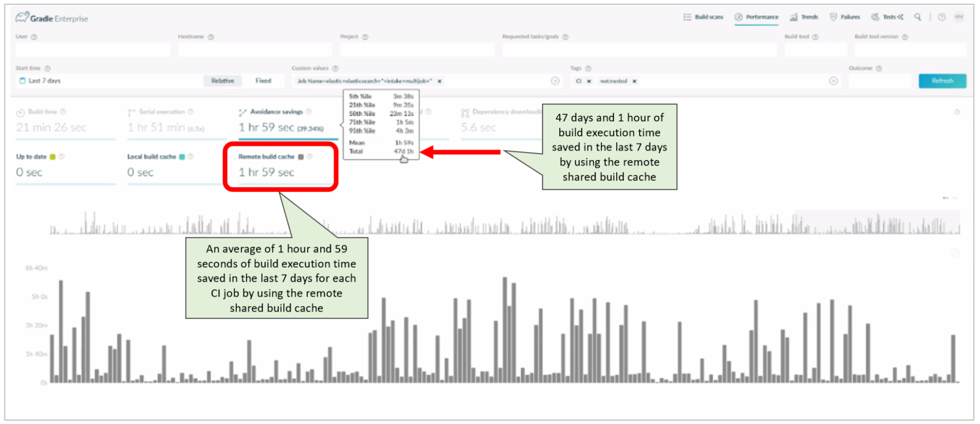Image resolution: width=980 pixels, height=424 pixels.
Task: Click the Up to date 0 sec value
Action: coord(29,172)
